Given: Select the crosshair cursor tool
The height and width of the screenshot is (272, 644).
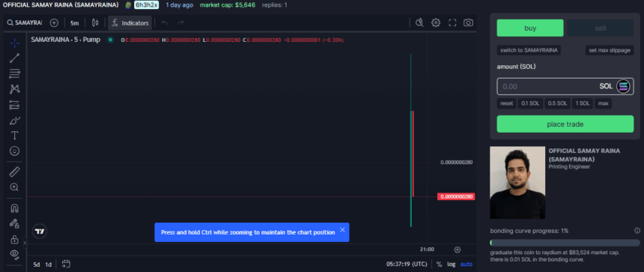Looking at the screenshot, I should tap(14, 43).
